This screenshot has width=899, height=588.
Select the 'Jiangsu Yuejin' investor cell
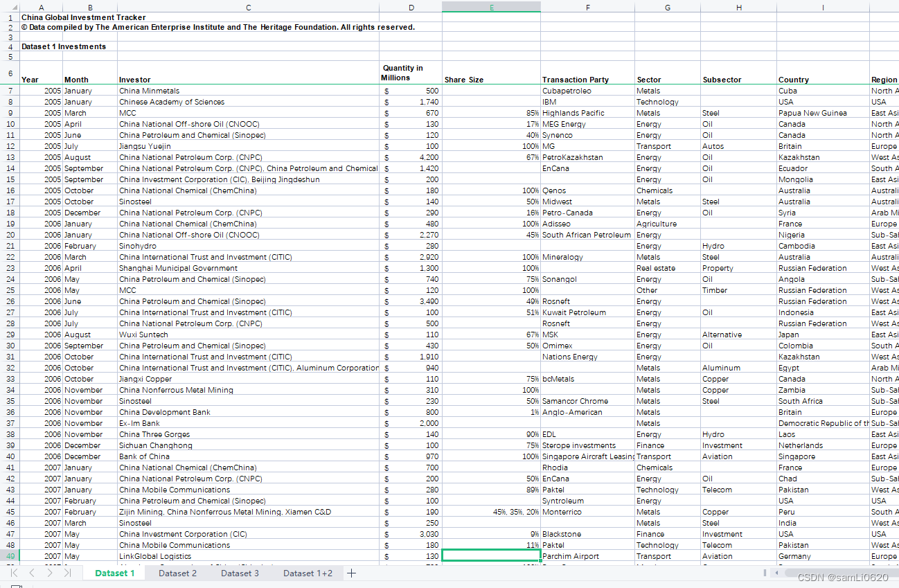point(248,146)
